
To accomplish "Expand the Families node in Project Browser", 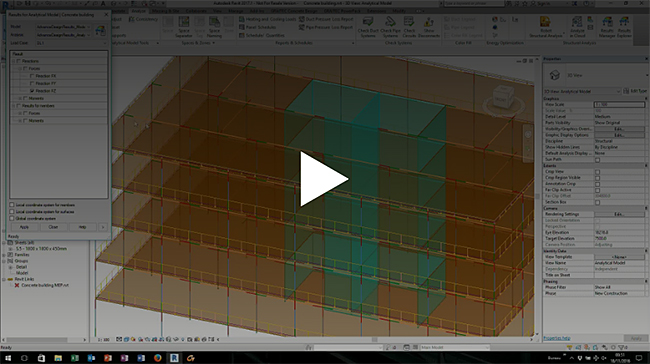I will (x=4, y=255).
